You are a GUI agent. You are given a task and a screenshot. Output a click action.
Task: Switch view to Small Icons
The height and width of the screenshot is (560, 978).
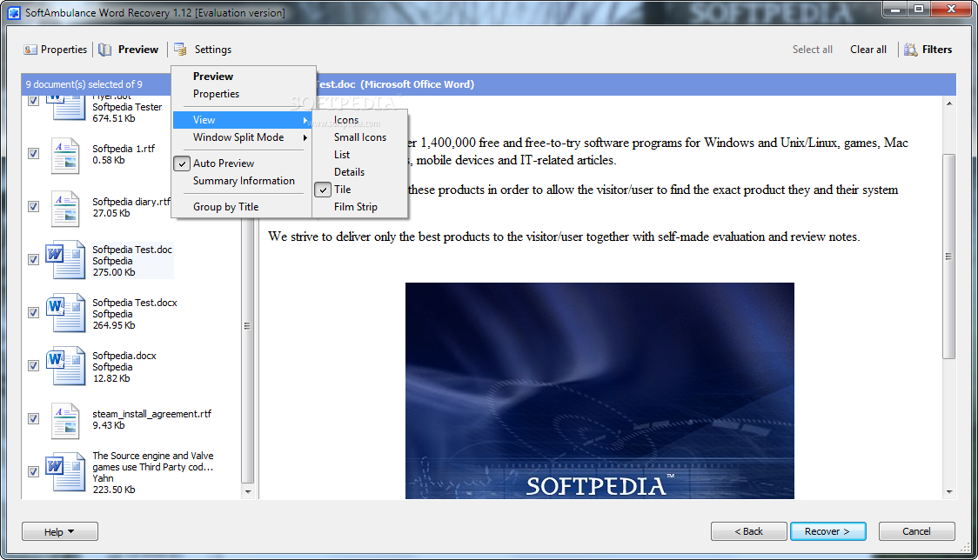point(360,137)
